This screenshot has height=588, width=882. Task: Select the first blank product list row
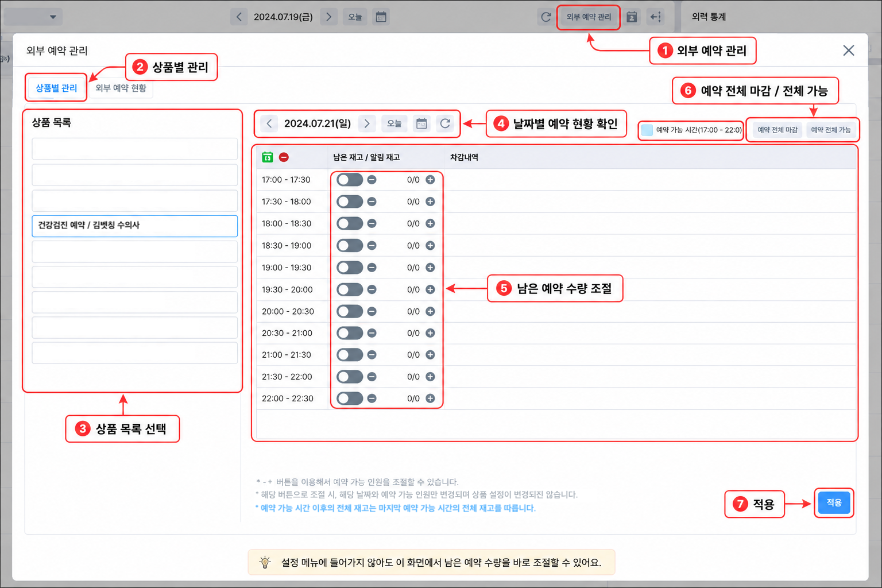135,149
